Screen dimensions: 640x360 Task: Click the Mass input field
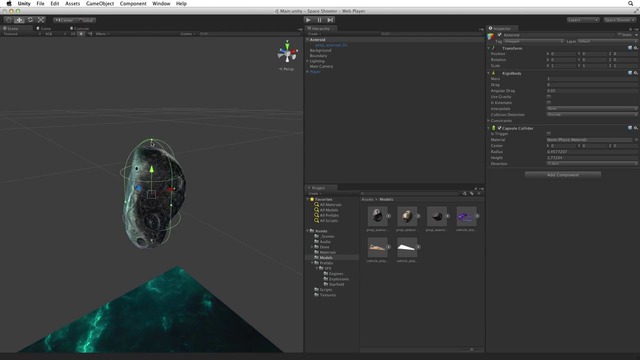tap(592, 79)
